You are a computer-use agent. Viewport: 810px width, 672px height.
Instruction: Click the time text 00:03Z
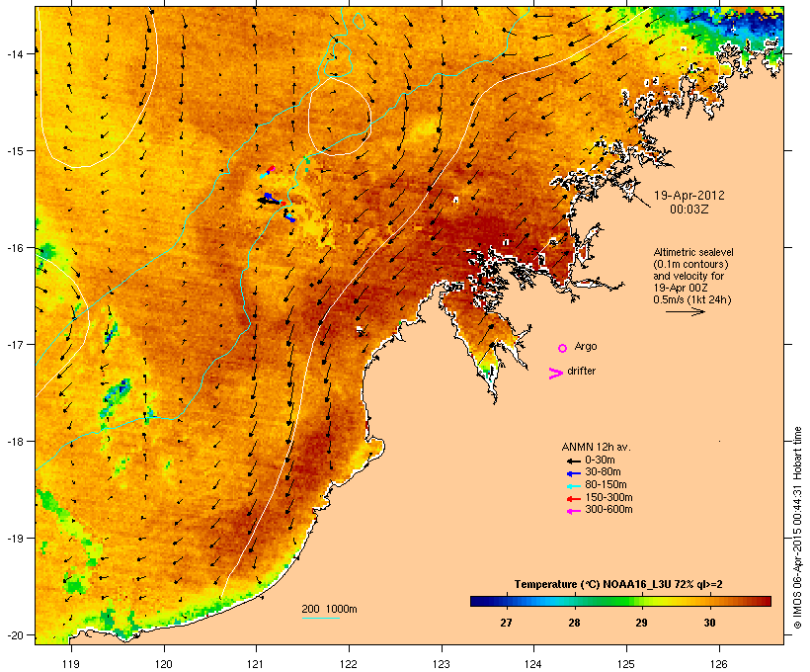(x=689, y=210)
